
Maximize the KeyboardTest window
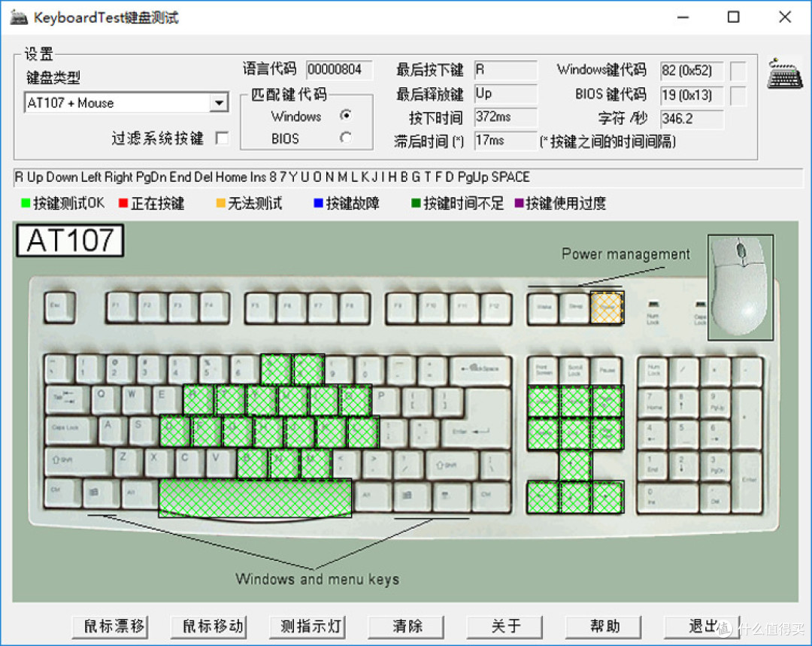point(733,17)
